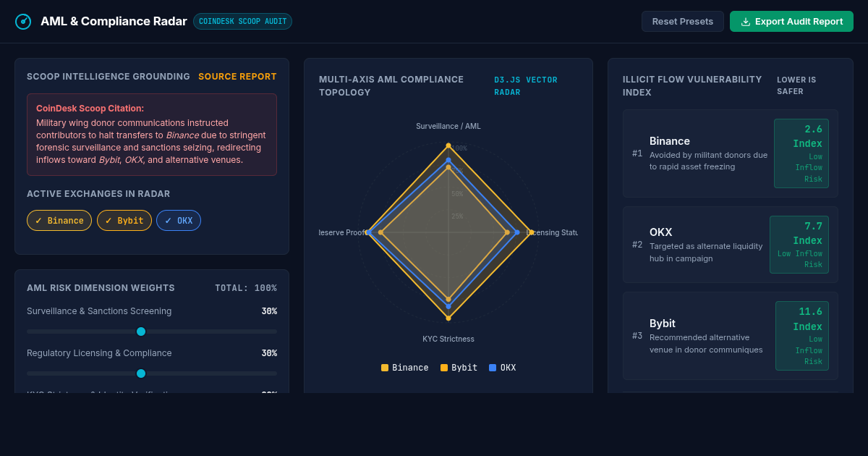Select Binance vulnerability card ranked #1
This screenshot has width=868, height=456.
click(x=731, y=153)
